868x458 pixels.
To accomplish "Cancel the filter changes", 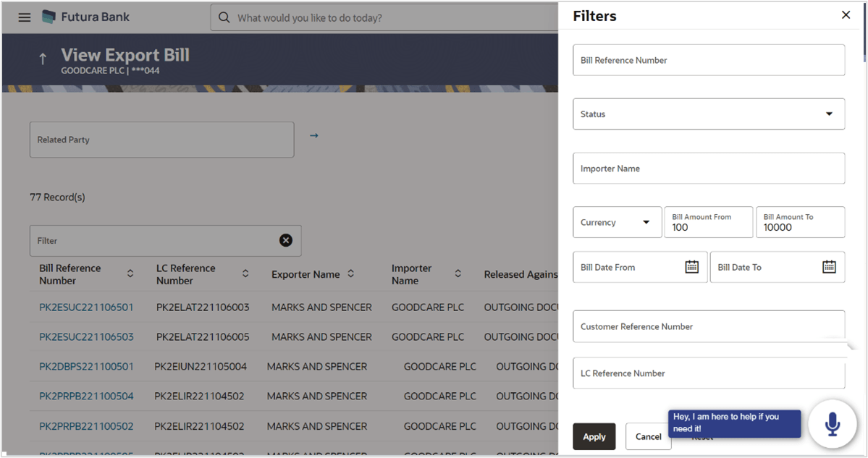I will [x=648, y=436].
